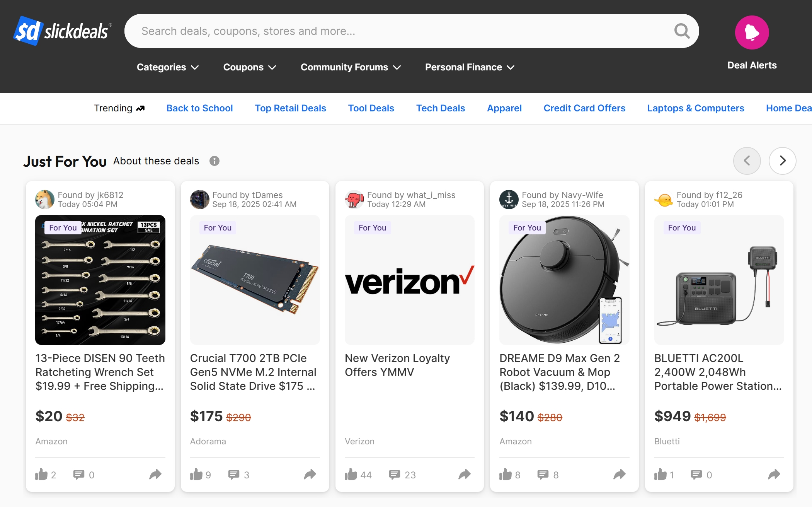Image resolution: width=812 pixels, height=507 pixels.
Task: Open the Community Forums dropdown
Action: tap(351, 67)
